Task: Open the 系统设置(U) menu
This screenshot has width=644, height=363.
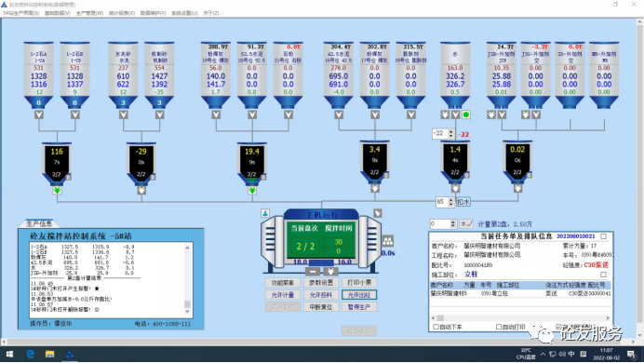Action: [184, 13]
